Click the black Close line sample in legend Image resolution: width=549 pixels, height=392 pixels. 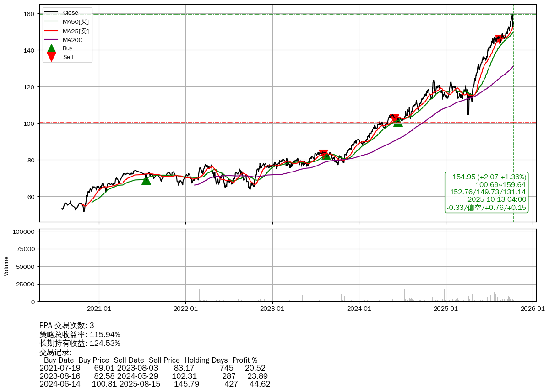click(x=52, y=13)
